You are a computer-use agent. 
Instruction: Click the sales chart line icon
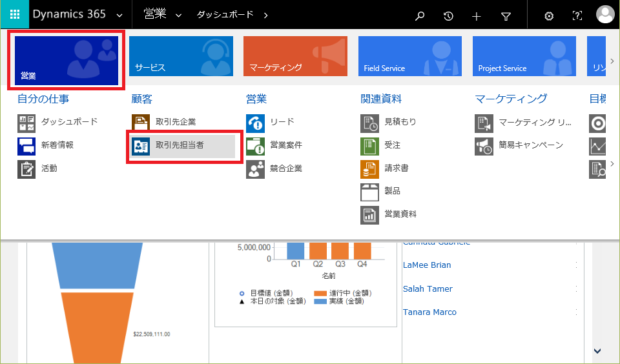[597, 147]
